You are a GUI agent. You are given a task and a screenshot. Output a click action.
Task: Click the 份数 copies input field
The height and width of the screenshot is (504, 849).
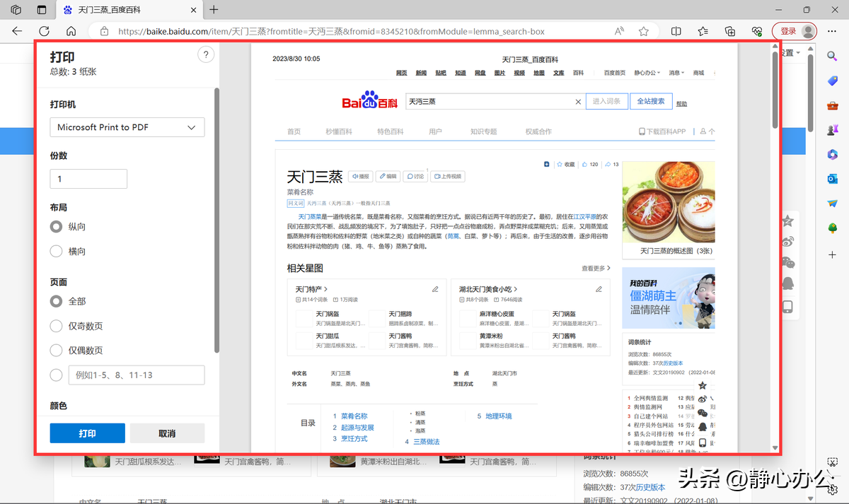[88, 179]
